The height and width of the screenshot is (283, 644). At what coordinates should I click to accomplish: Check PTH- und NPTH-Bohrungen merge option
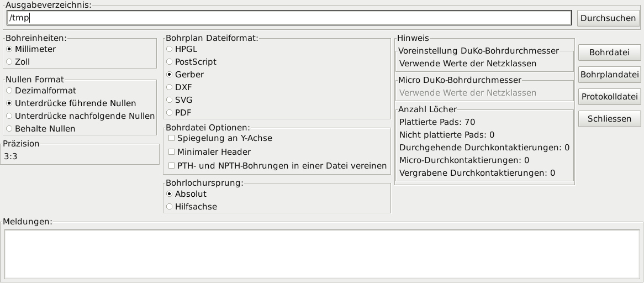(x=172, y=166)
